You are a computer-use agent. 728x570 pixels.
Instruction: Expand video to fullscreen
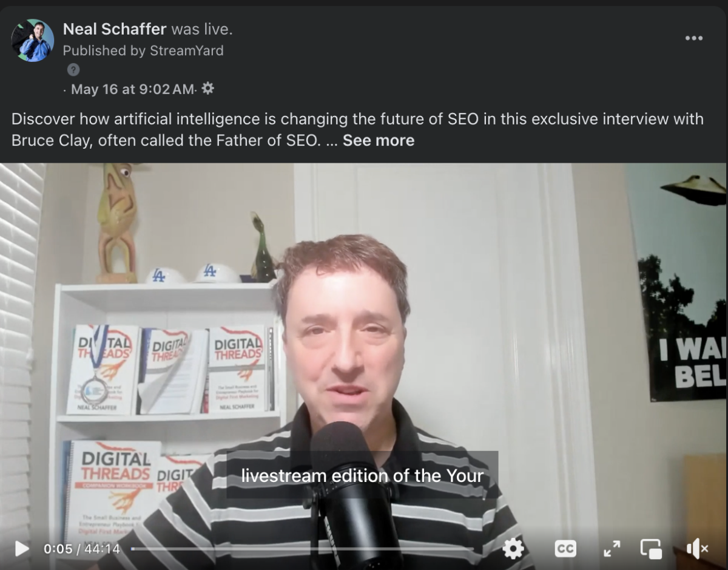tap(612, 549)
